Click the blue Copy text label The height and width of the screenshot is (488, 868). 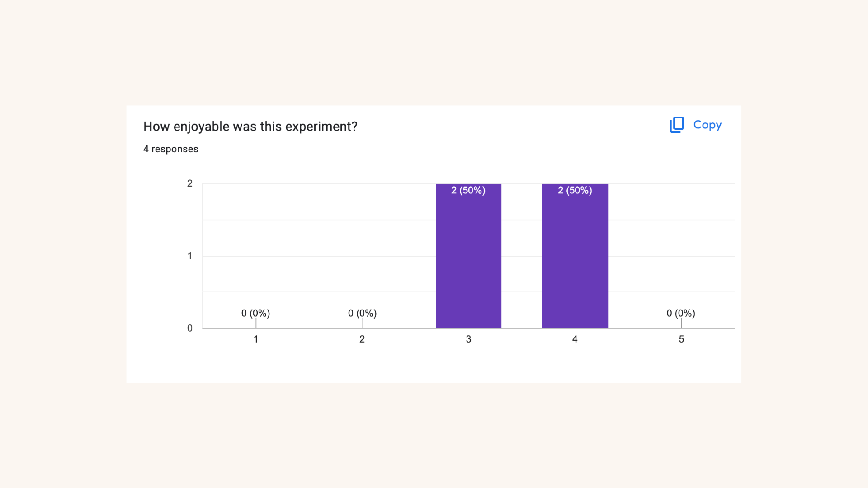point(707,125)
